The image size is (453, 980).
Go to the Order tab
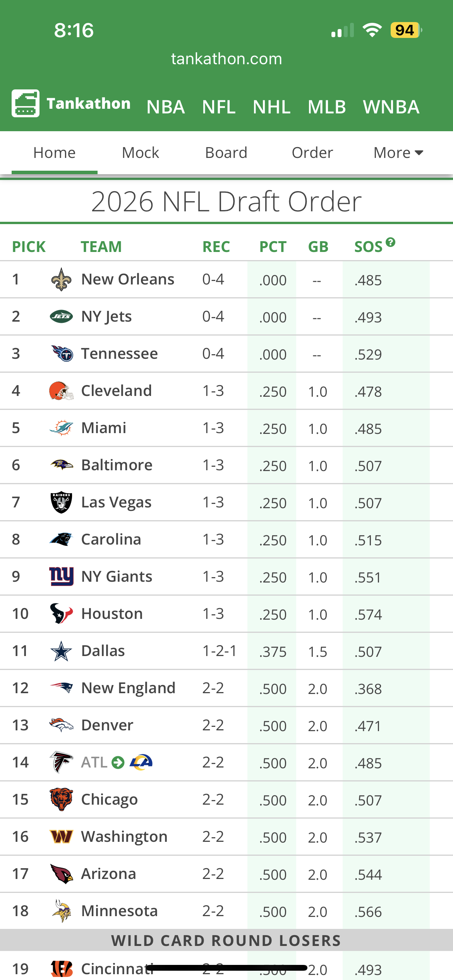(x=312, y=153)
